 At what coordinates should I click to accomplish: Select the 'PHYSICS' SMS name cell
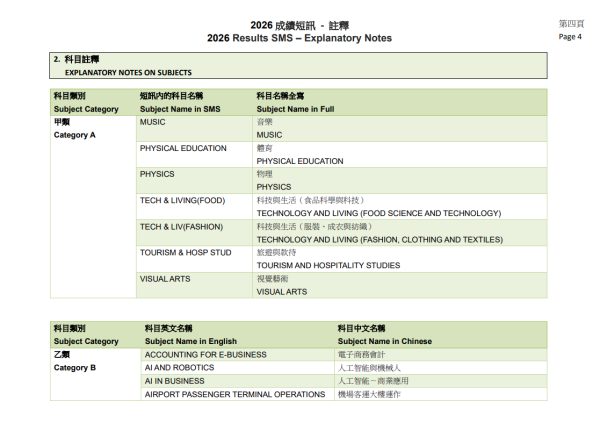click(x=194, y=181)
